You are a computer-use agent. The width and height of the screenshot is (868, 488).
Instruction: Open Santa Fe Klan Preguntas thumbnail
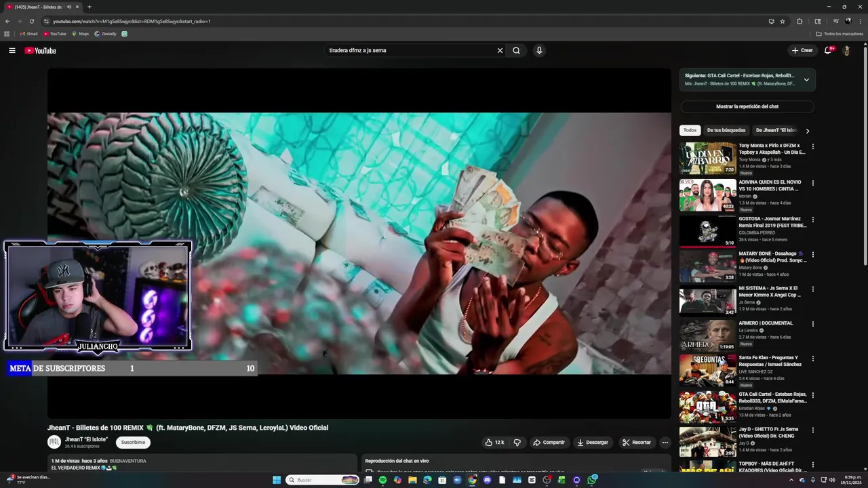[x=708, y=370]
